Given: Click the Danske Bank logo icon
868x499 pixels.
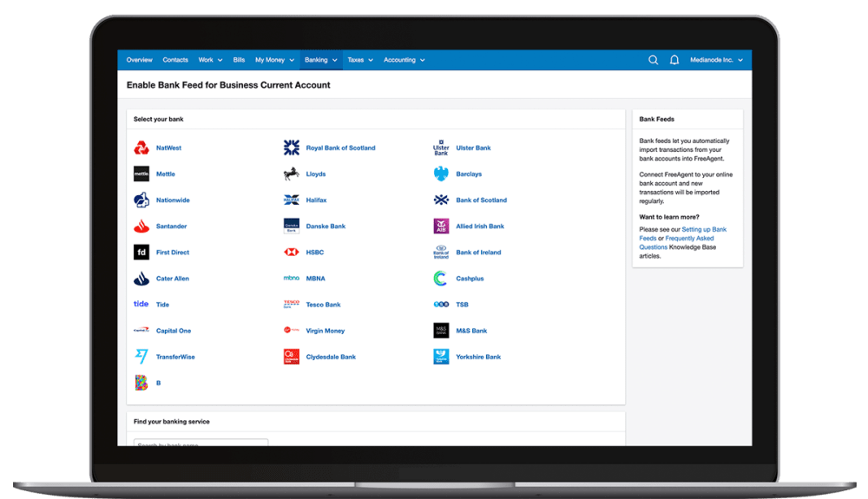Looking at the screenshot, I should [x=292, y=226].
